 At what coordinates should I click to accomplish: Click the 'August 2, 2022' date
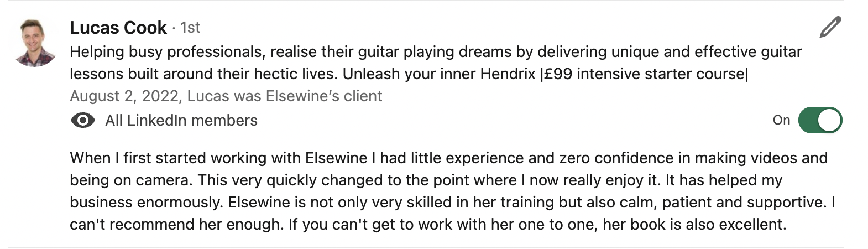point(124,96)
